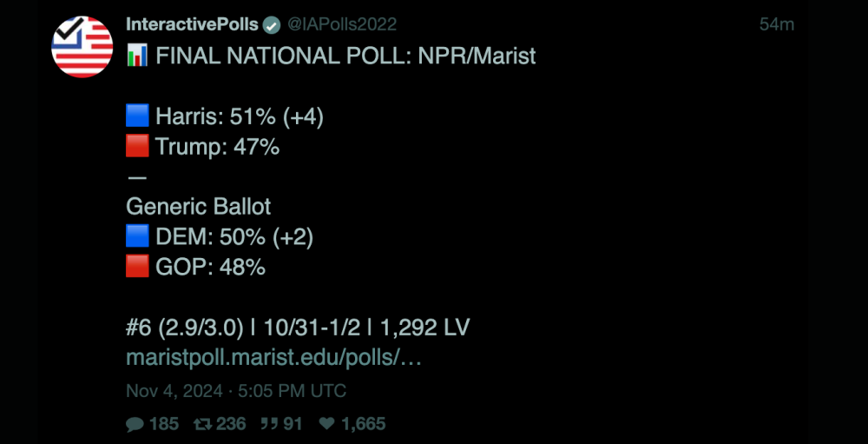Open the maristpoll.marist.edu poll link

(x=273, y=357)
